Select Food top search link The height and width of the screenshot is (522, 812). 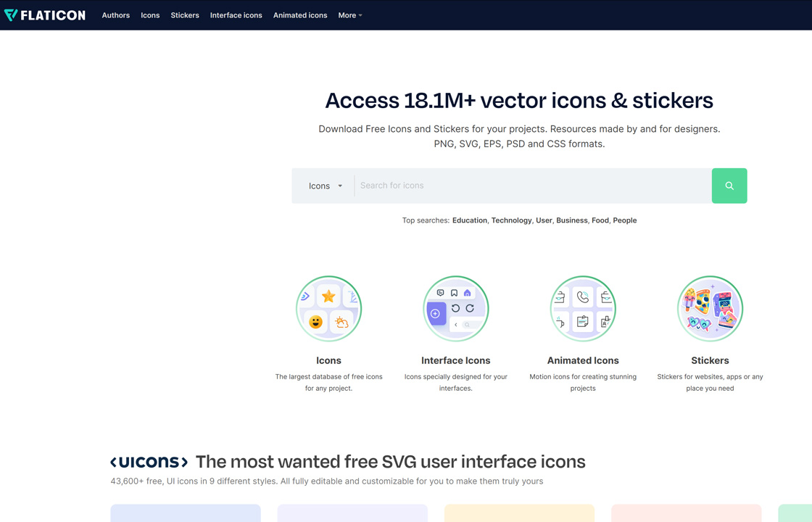click(x=600, y=220)
